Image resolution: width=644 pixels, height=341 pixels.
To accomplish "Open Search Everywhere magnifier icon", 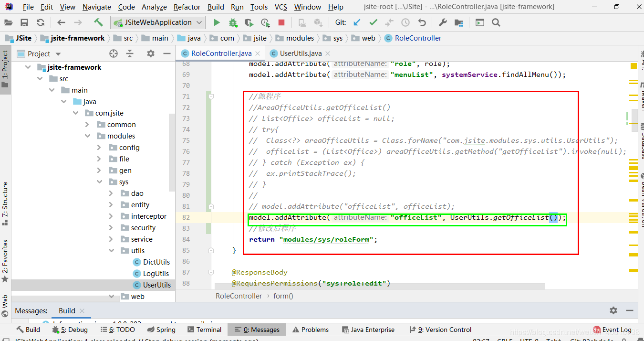I will pyautogui.click(x=496, y=22).
